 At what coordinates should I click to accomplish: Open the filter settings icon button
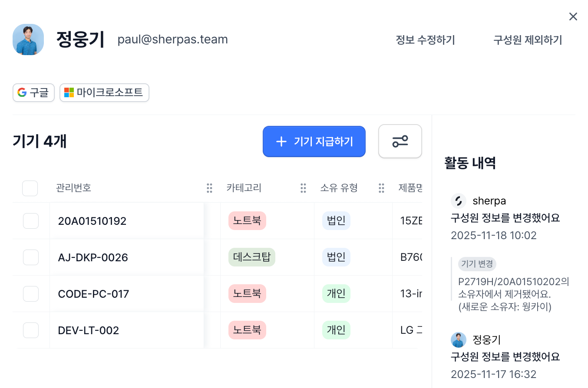pos(400,141)
